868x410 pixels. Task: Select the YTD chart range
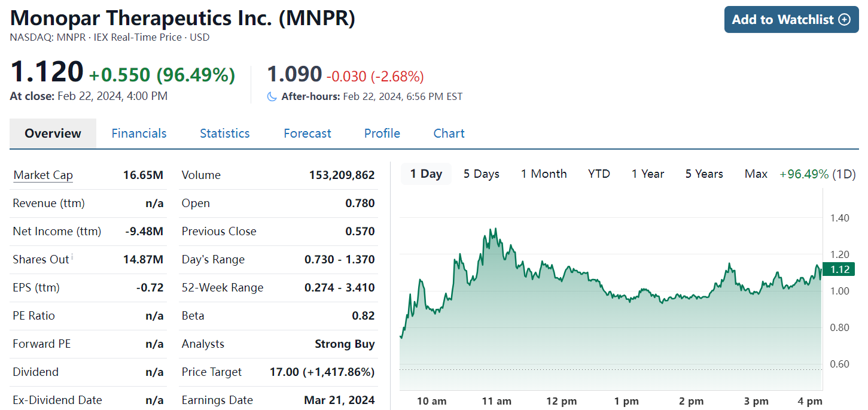pos(599,174)
